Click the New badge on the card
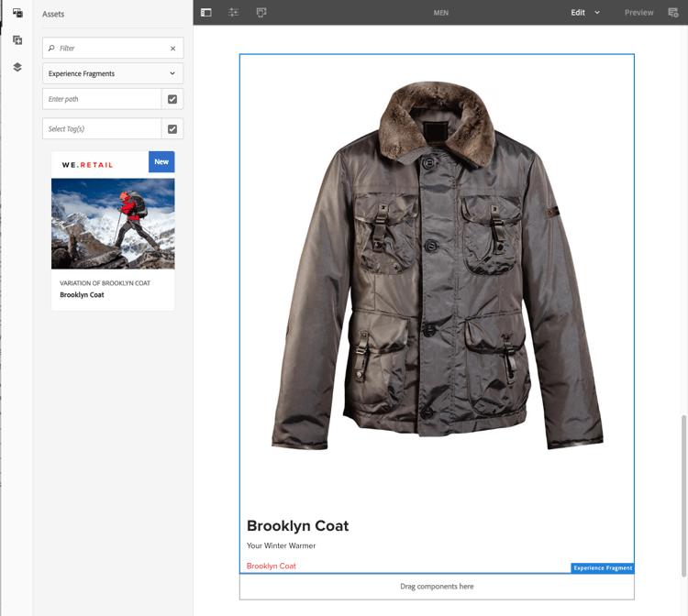Image resolution: width=688 pixels, height=616 pixels. [x=161, y=161]
